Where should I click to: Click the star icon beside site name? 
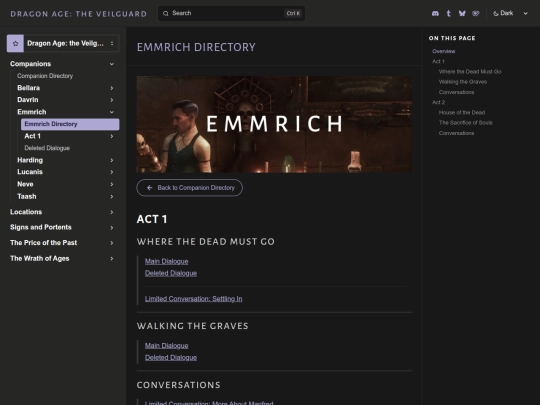coord(15,43)
